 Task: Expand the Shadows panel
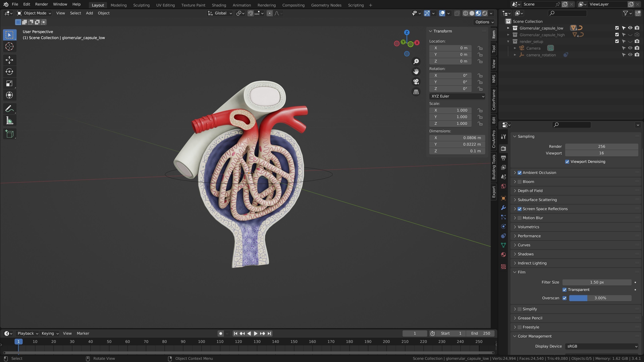coord(525,254)
